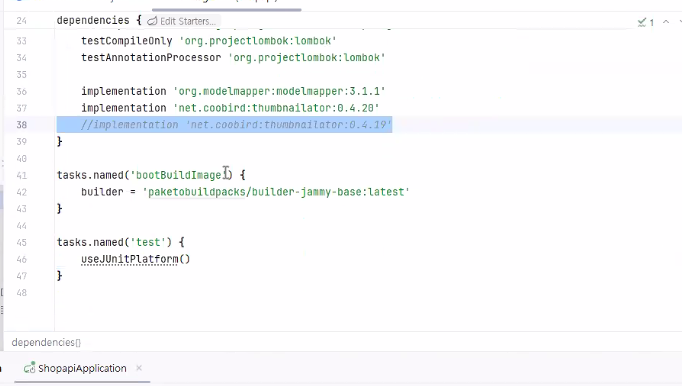Click the thumbnailator:0.4.20 dependency string
This screenshot has height=386, width=682.
coord(277,108)
